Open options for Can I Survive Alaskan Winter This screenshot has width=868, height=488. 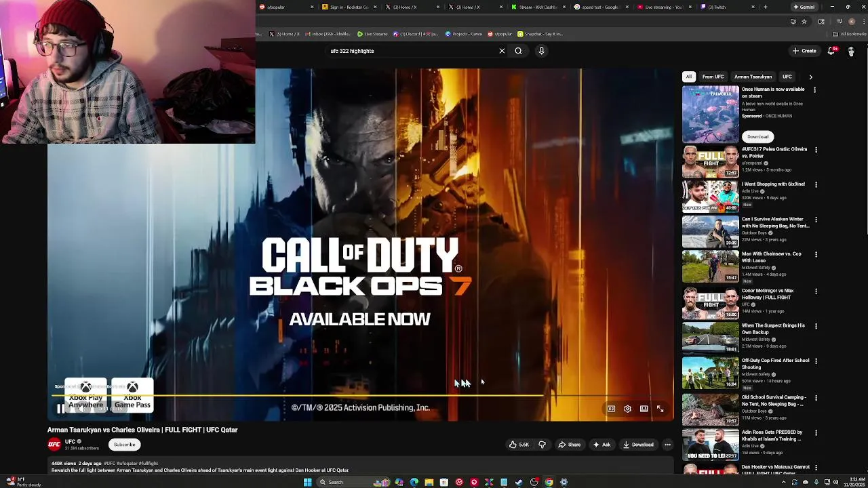816,220
